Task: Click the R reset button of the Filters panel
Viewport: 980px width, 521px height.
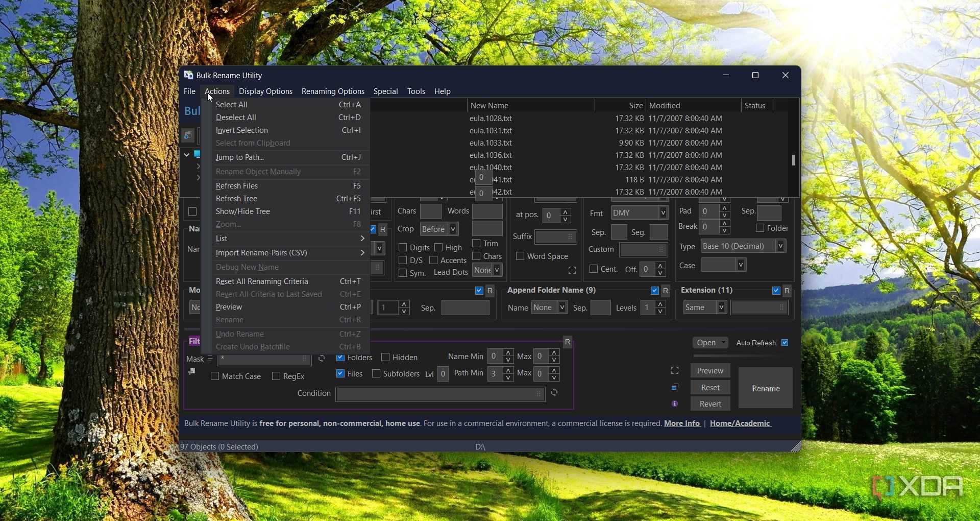Action: [x=568, y=342]
